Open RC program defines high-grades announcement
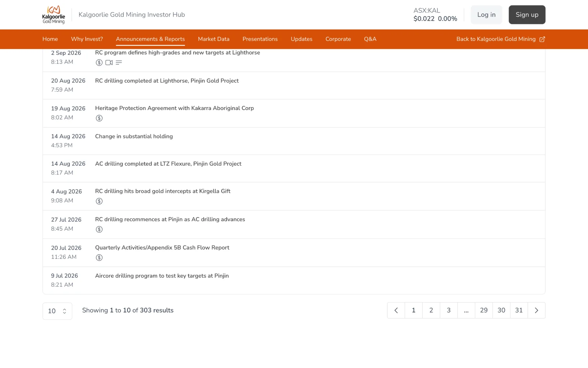 [178, 53]
